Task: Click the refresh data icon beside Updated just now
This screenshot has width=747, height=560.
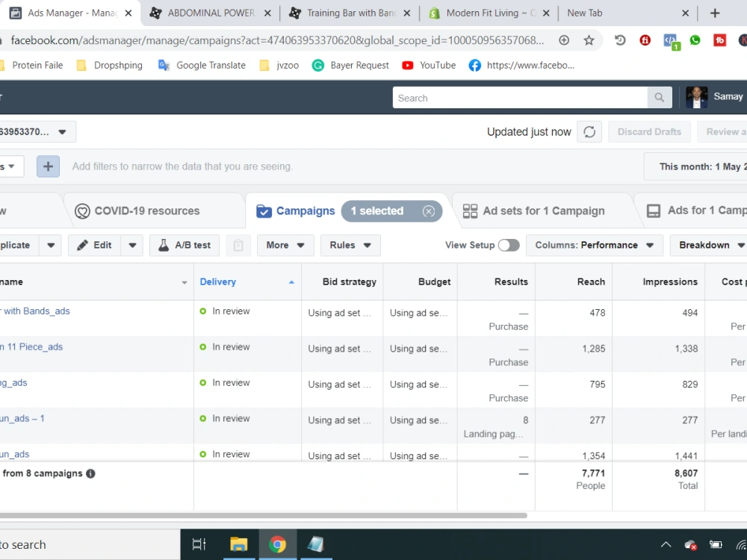Action: [589, 132]
